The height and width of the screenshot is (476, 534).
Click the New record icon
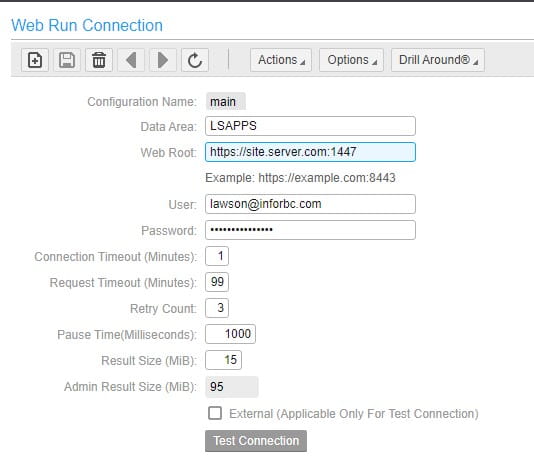[35, 60]
